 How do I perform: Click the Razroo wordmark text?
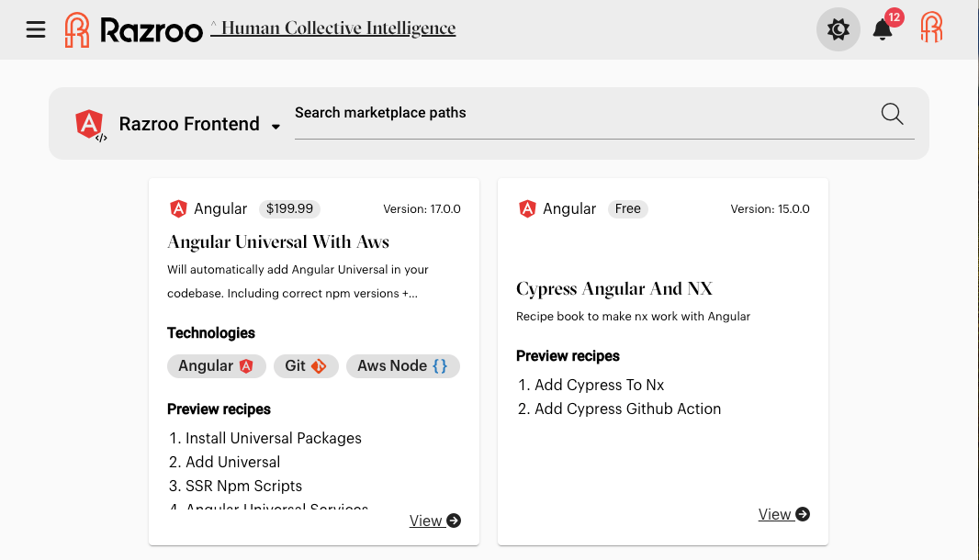(152, 30)
